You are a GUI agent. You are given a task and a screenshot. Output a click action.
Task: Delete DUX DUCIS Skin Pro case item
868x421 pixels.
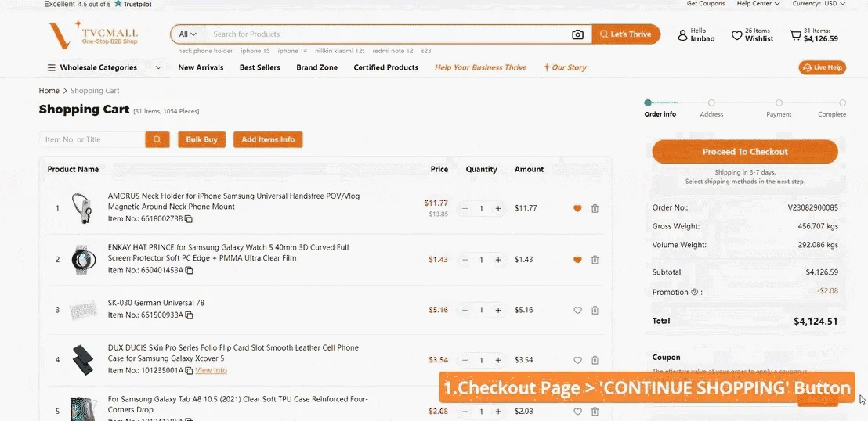point(595,360)
